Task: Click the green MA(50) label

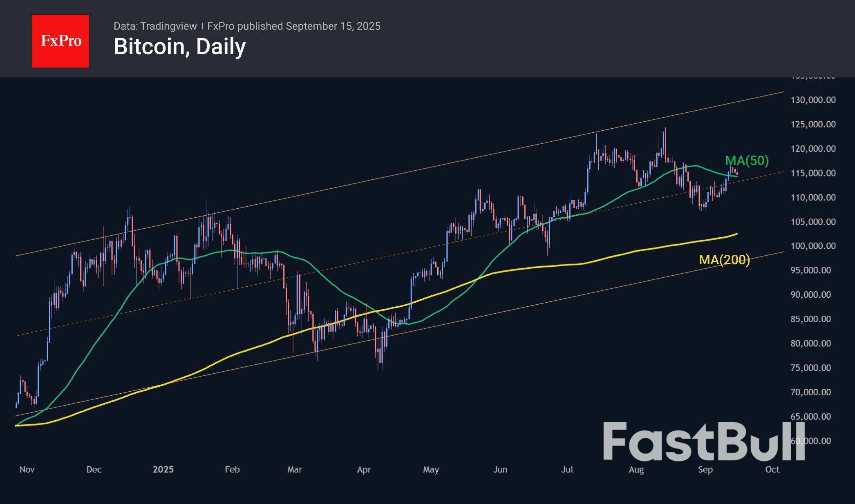Action: tap(747, 161)
